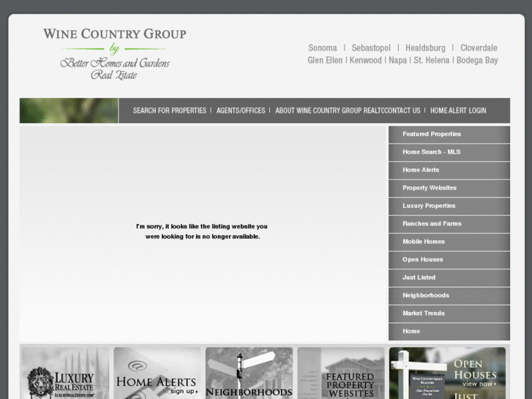532x399 pixels.
Task: Click the Glen Ellen location text
Action: 325,60
